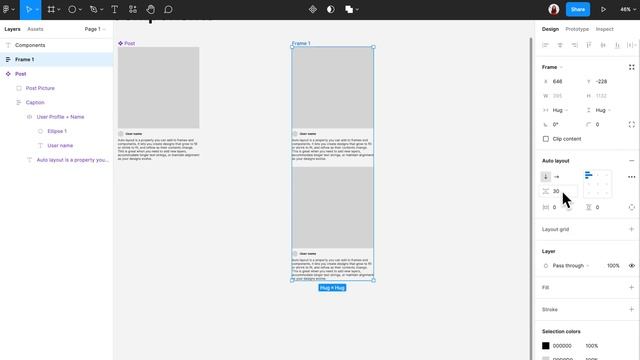Open horizontal resizing Hug dropdown
Image resolution: width=640 pixels, height=360 pixels.
559,110
